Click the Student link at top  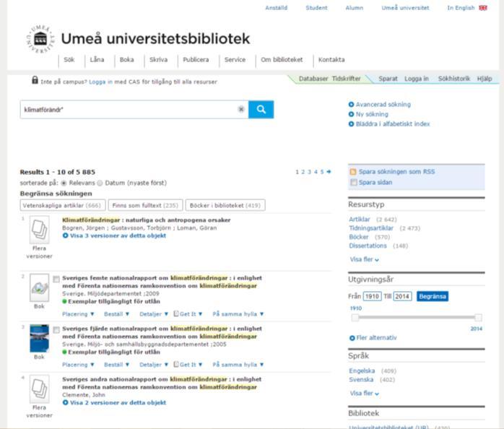click(316, 8)
